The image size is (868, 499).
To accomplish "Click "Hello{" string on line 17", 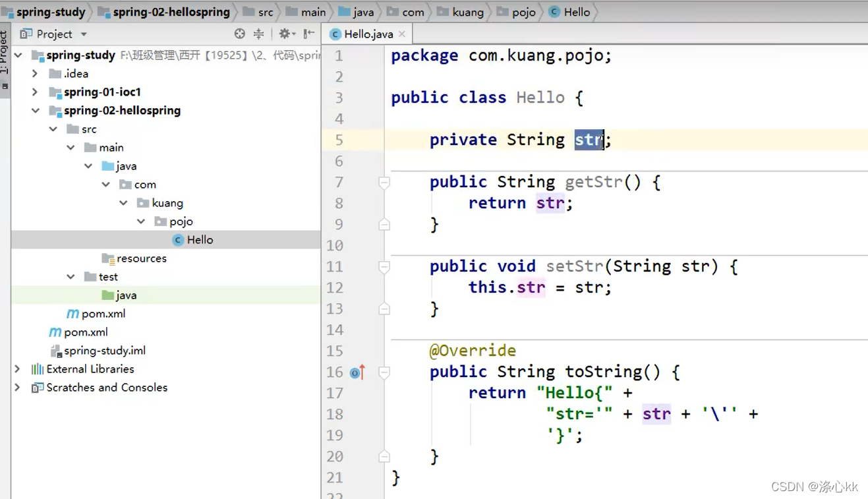I will pos(575,393).
